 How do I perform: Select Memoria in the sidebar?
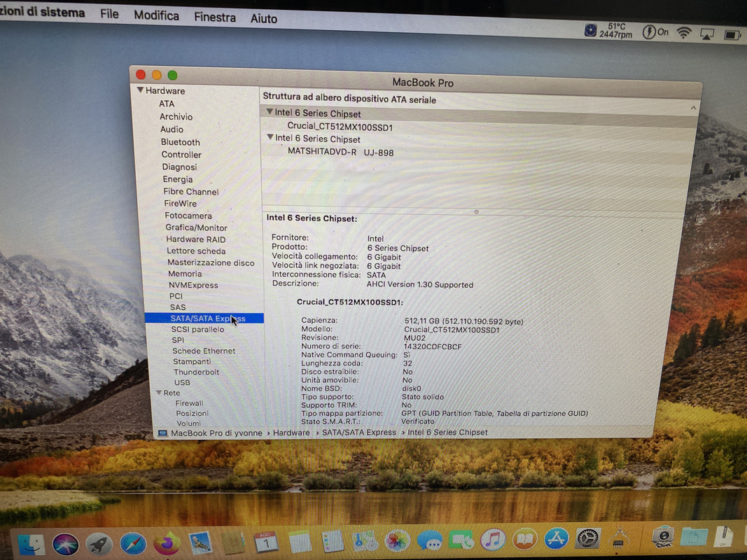(x=185, y=274)
